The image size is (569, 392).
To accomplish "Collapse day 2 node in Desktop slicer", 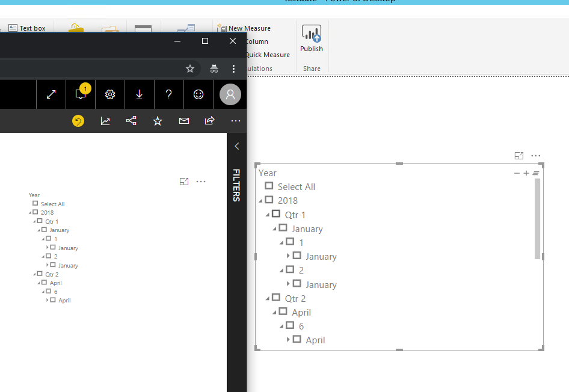I will [281, 271].
